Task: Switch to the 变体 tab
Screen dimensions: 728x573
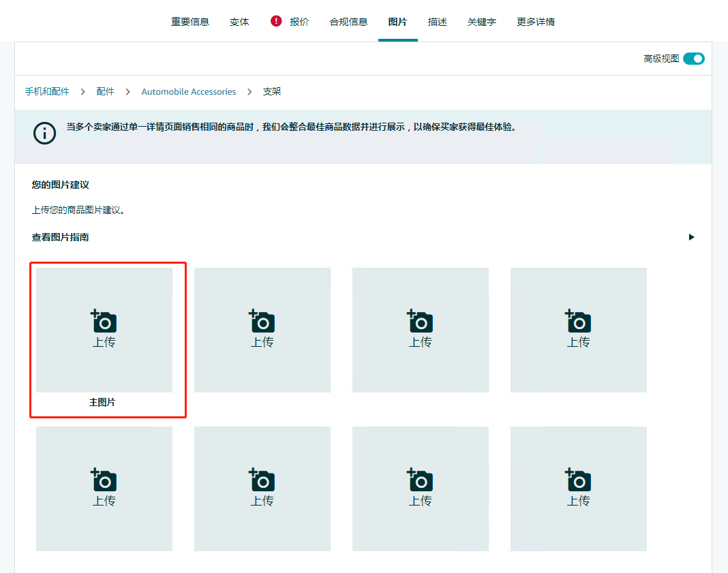Action: [x=239, y=22]
